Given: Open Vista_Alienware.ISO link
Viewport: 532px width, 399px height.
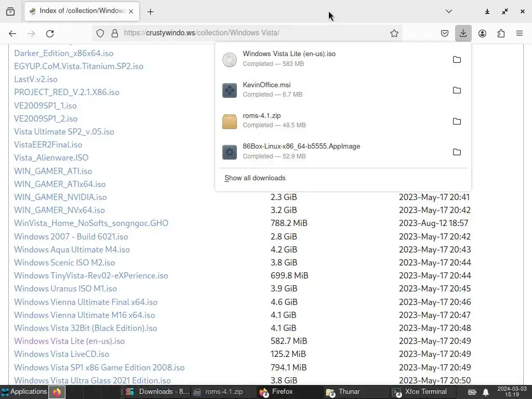Looking at the screenshot, I should (51, 158).
